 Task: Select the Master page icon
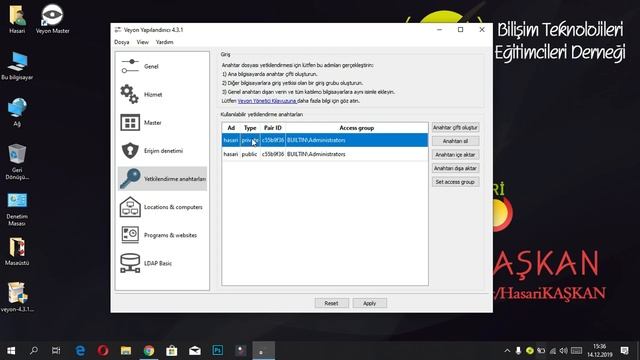(x=130, y=122)
